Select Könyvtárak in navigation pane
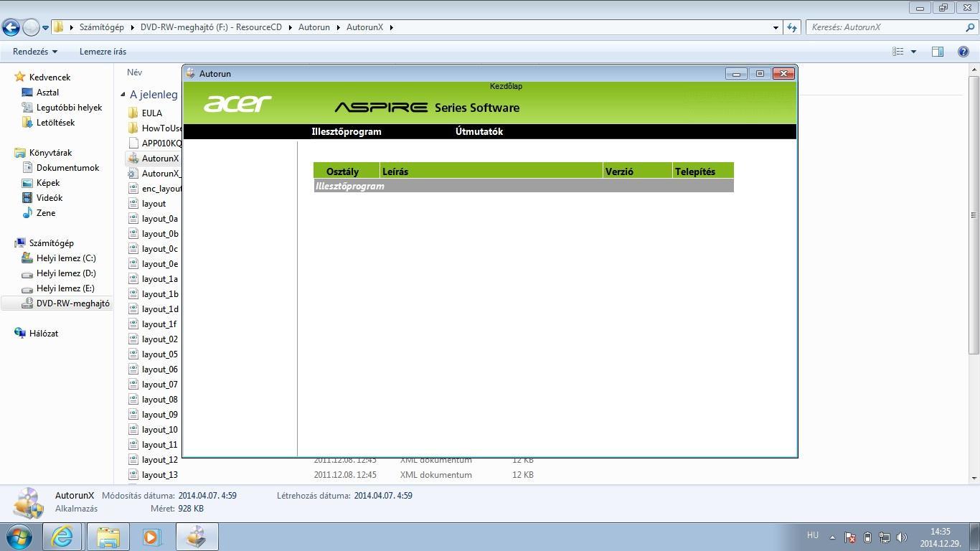 click(x=50, y=152)
